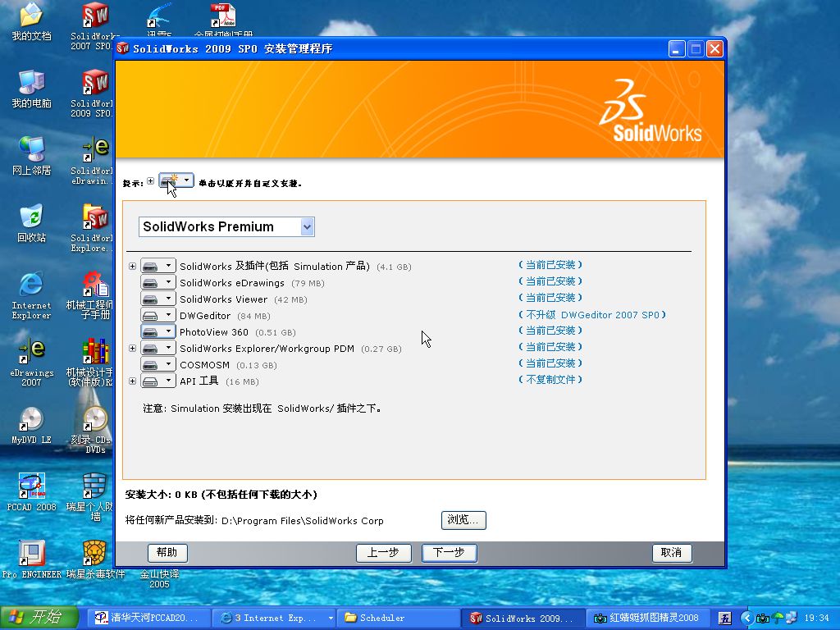Go back with 上一步 button
The height and width of the screenshot is (630, 840).
pos(384,552)
